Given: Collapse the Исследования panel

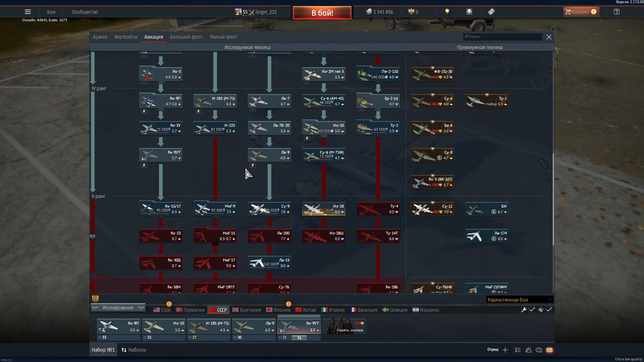Looking at the screenshot, I should (118, 308).
